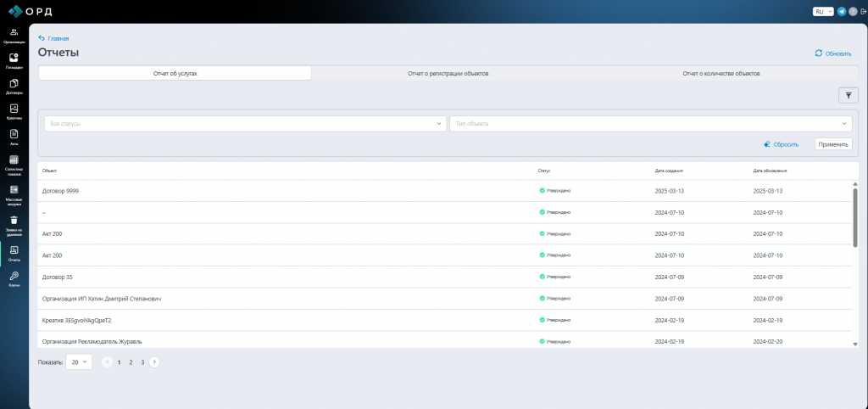
Task: Switch to Отчет о количестве объектов tab
Action: click(x=721, y=73)
